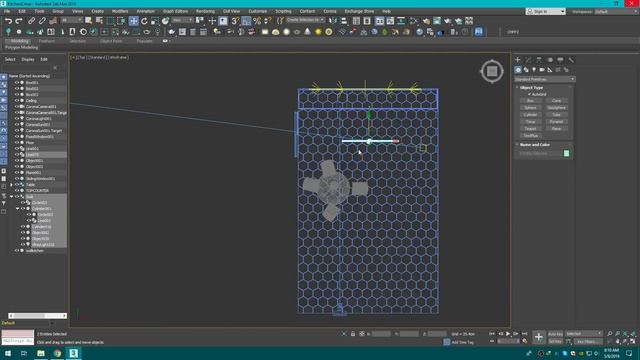Viewport: 640px width, 360px height.
Task: Click the Render Production teapot icon
Action: 448,21
